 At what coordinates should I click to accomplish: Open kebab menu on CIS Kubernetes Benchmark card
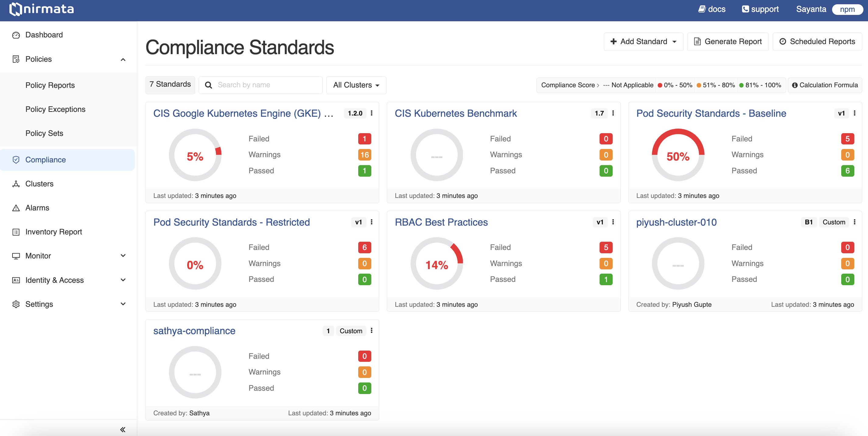pyautogui.click(x=613, y=113)
